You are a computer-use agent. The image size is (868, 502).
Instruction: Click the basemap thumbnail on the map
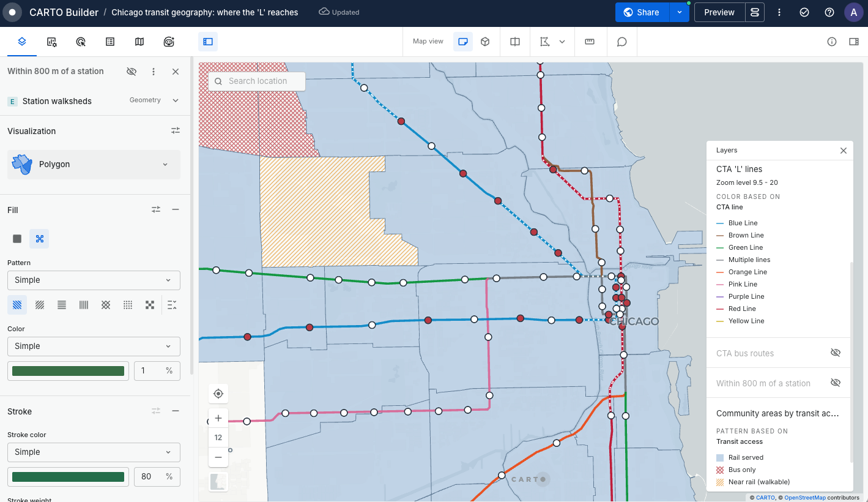(x=218, y=482)
